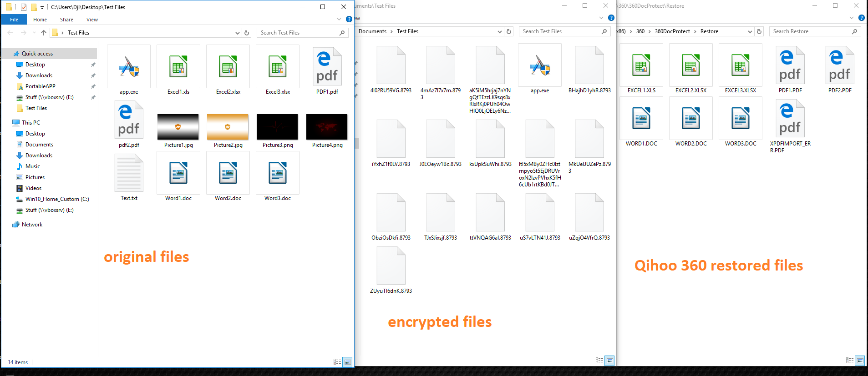Switch Restore window to Large Icons view
The image size is (868, 376).
[x=860, y=361]
